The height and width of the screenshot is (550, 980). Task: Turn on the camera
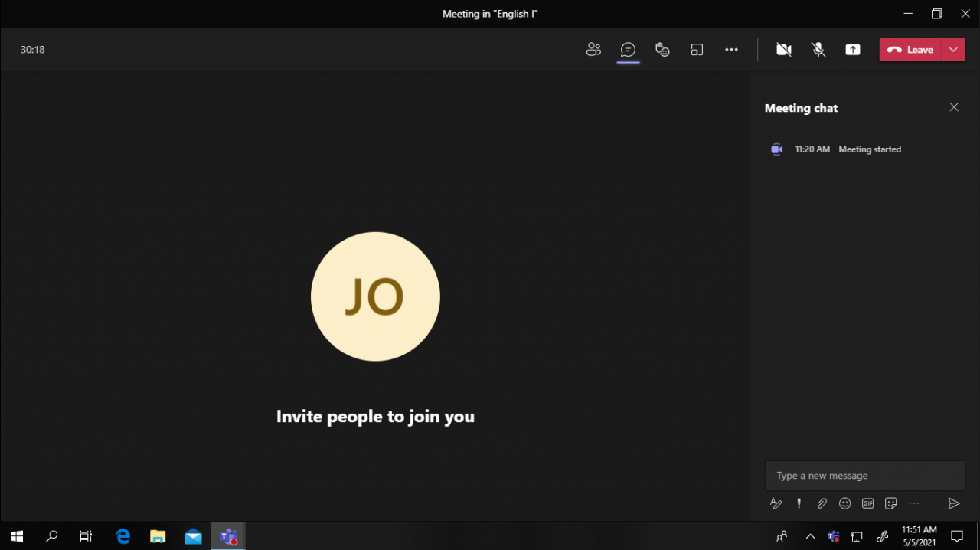coord(783,50)
